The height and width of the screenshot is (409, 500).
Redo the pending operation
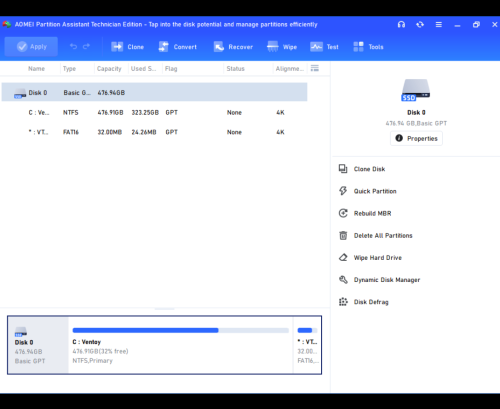pos(86,47)
